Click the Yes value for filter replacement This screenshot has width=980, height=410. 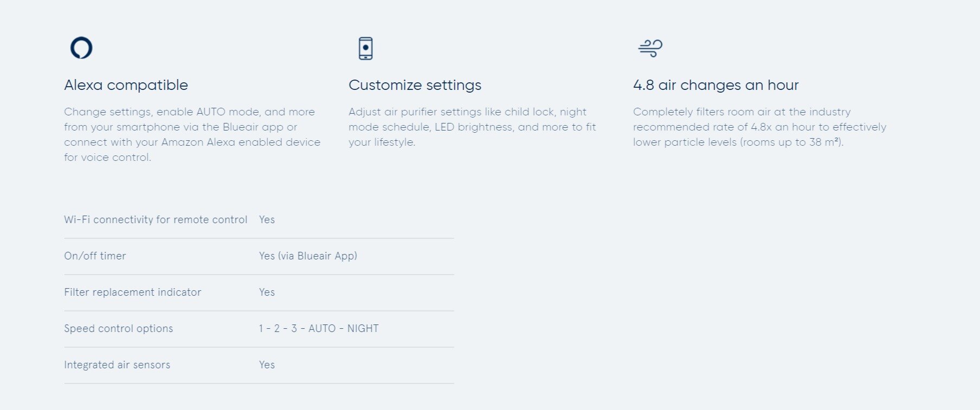tap(267, 292)
